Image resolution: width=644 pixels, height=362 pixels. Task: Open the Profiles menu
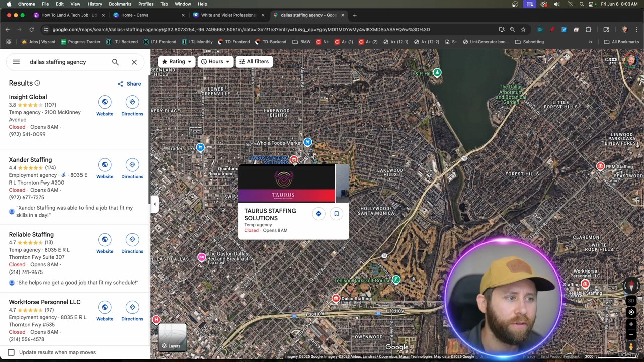tap(146, 4)
